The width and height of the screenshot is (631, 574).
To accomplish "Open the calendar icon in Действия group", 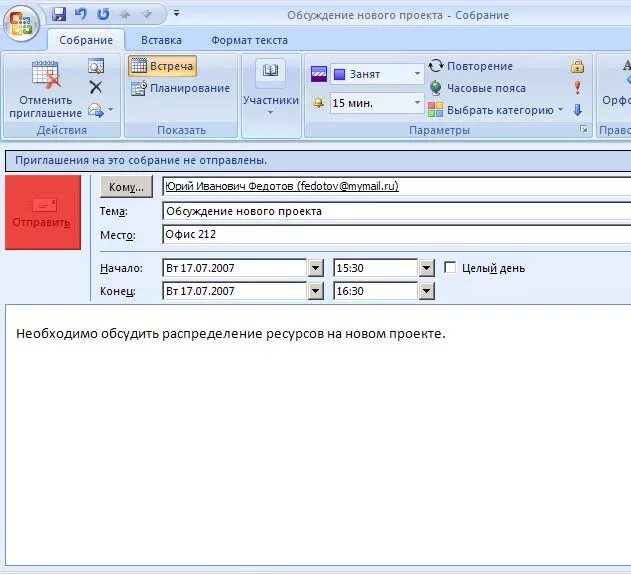I will tap(96, 66).
